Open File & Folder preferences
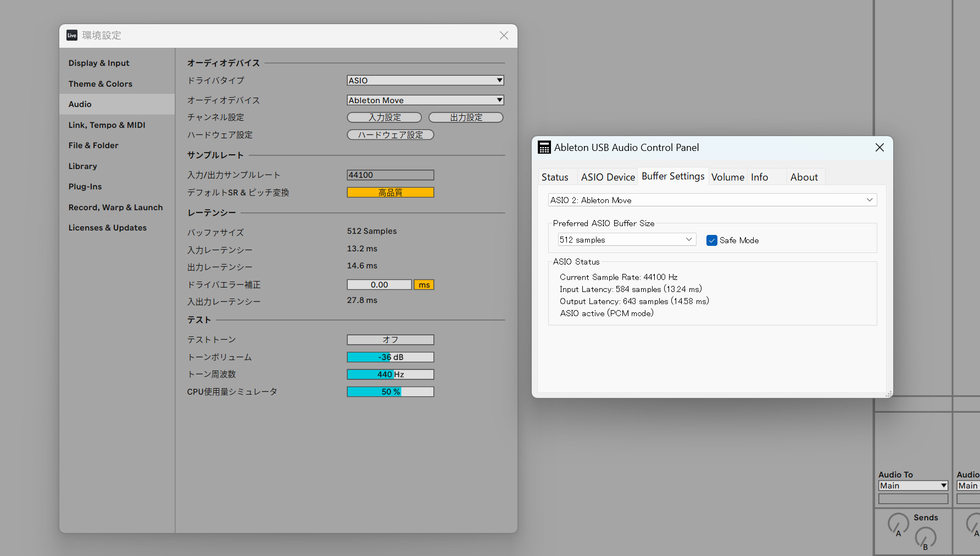The width and height of the screenshot is (980, 556). [117, 145]
